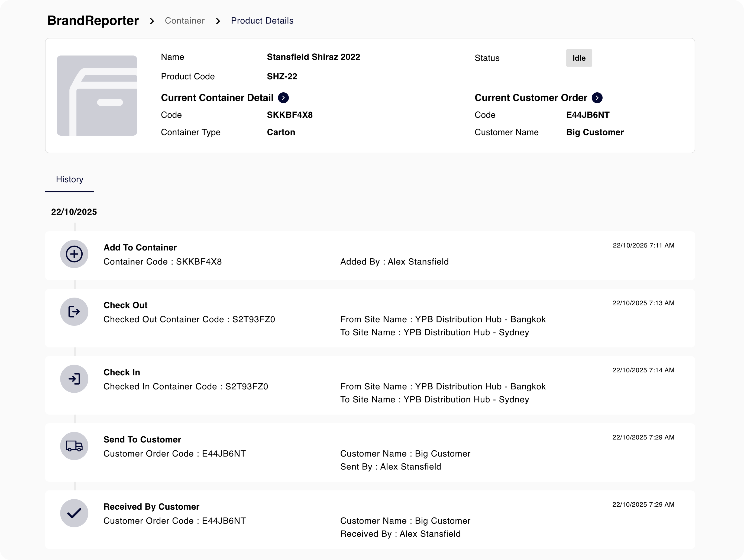Screen dimensions: 744x560
Task: Click Check In event title
Action: [x=121, y=373]
